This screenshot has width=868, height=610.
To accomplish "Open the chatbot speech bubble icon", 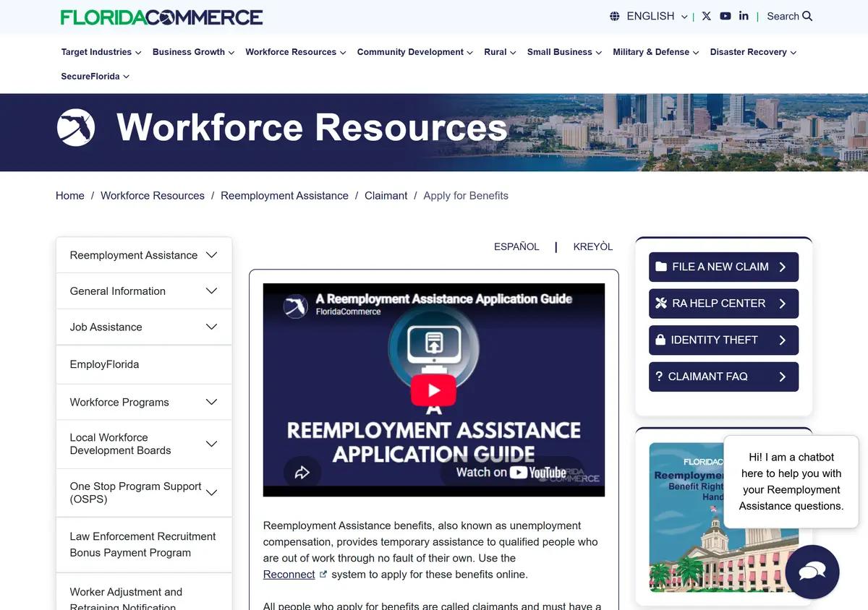I will click(x=812, y=572).
